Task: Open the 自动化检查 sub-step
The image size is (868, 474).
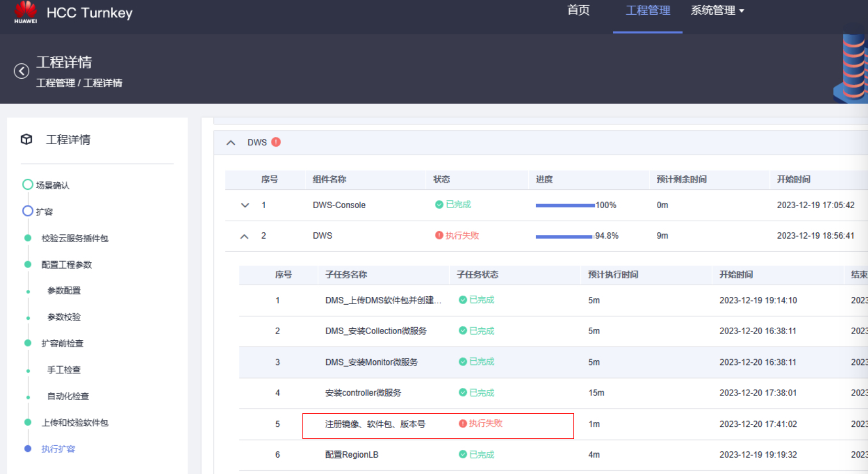Action: (68, 396)
